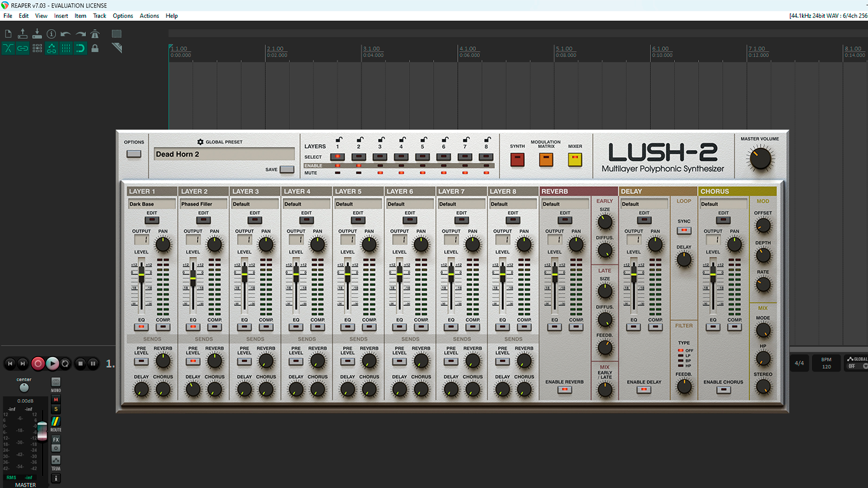Toggle ENABLE REVERB button
The width and height of the screenshot is (868, 488).
point(565,390)
